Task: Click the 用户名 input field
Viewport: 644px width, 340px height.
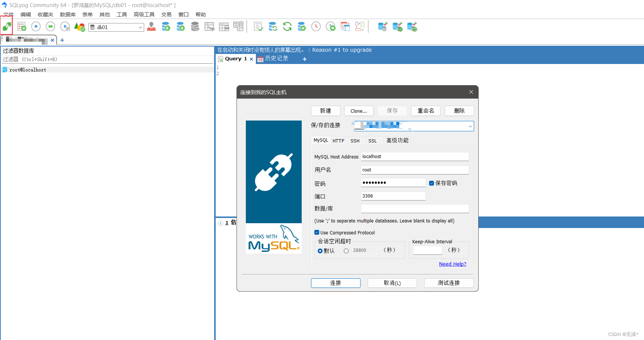Action: tap(415, 170)
